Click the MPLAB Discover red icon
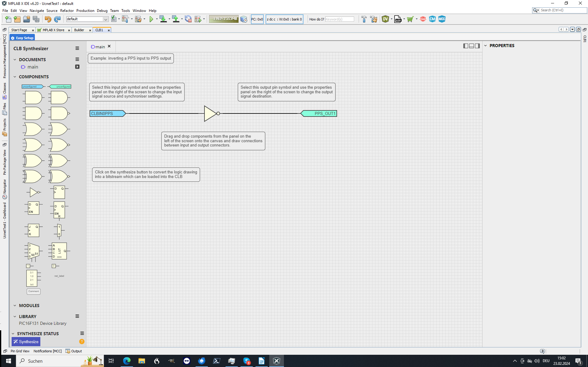Image resolution: width=588 pixels, height=367 pixels. point(423,19)
